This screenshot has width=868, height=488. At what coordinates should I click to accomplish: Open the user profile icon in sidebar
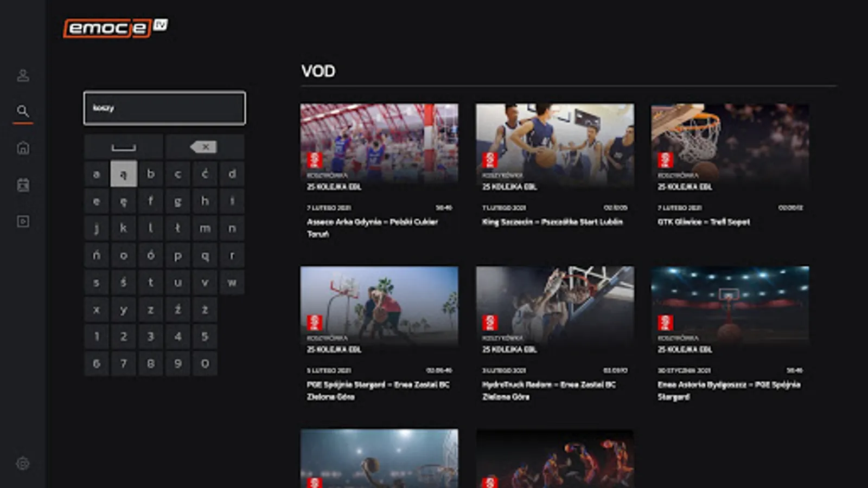(23, 75)
